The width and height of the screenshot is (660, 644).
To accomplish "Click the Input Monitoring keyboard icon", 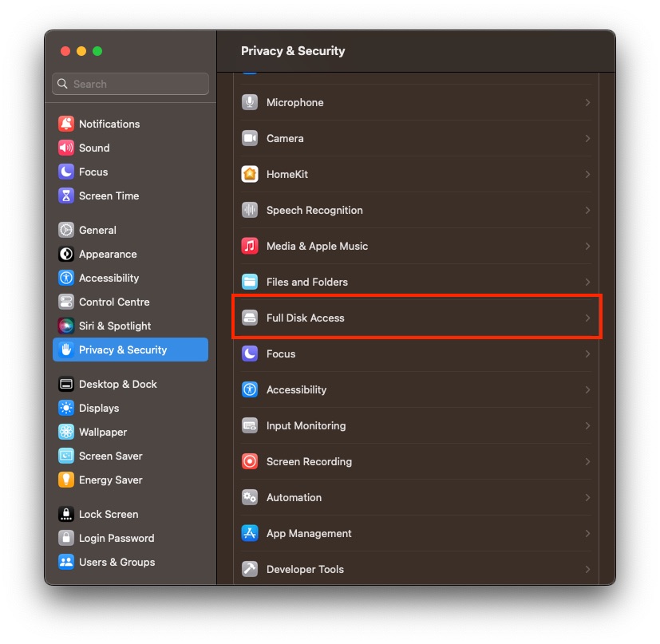I will tap(251, 425).
